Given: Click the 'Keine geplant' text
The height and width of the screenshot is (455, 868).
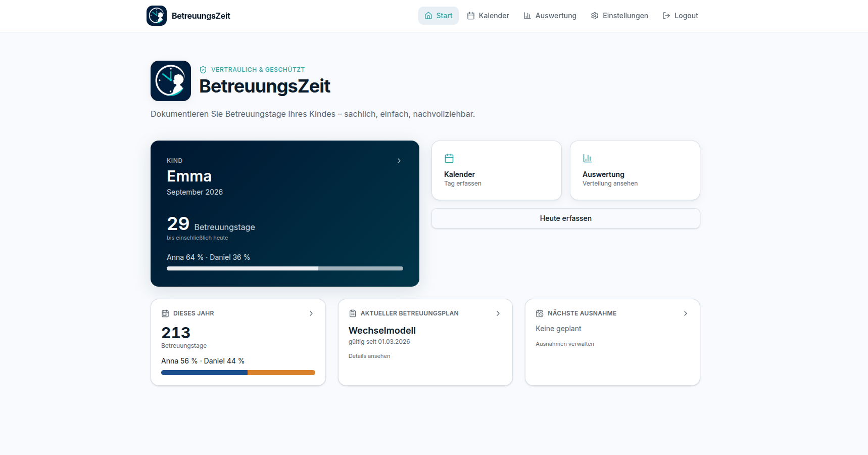Looking at the screenshot, I should [558, 329].
